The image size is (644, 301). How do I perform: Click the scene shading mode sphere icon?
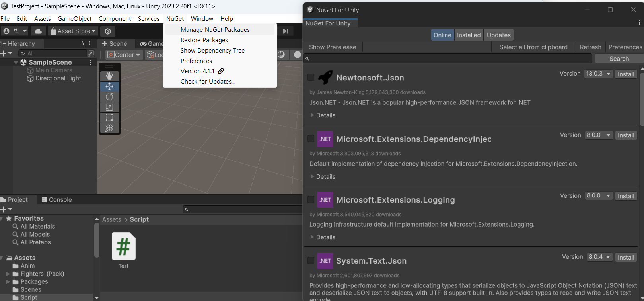tap(298, 55)
